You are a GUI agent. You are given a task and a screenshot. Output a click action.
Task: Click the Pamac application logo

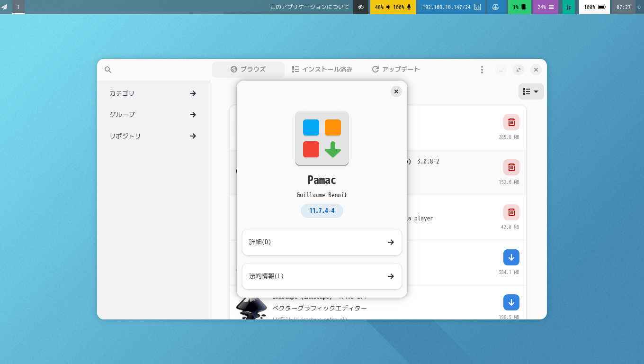[322, 138]
